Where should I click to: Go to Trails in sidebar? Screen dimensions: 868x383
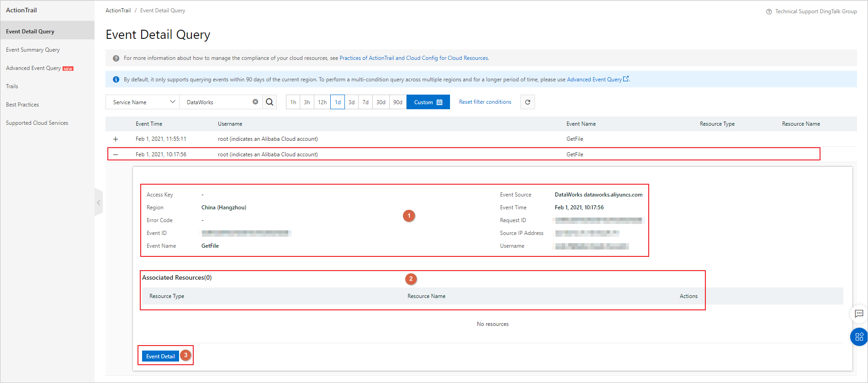12,86
